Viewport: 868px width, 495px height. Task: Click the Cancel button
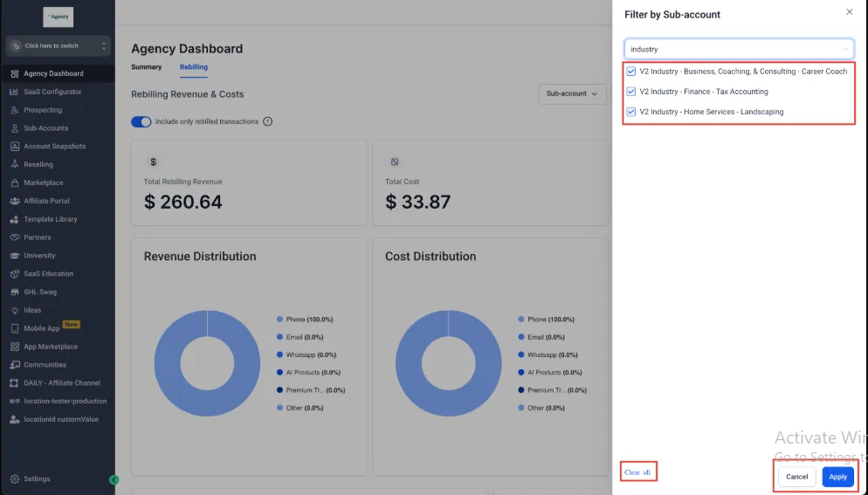pos(797,477)
